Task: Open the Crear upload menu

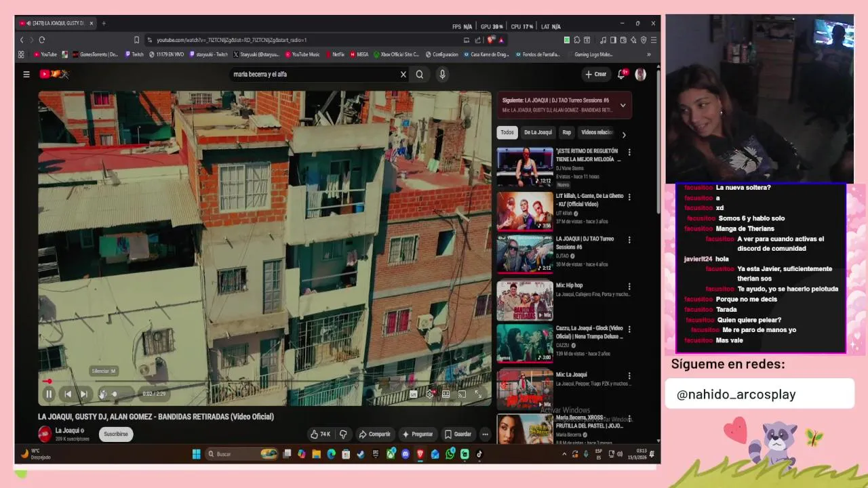Action: [x=596, y=75]
